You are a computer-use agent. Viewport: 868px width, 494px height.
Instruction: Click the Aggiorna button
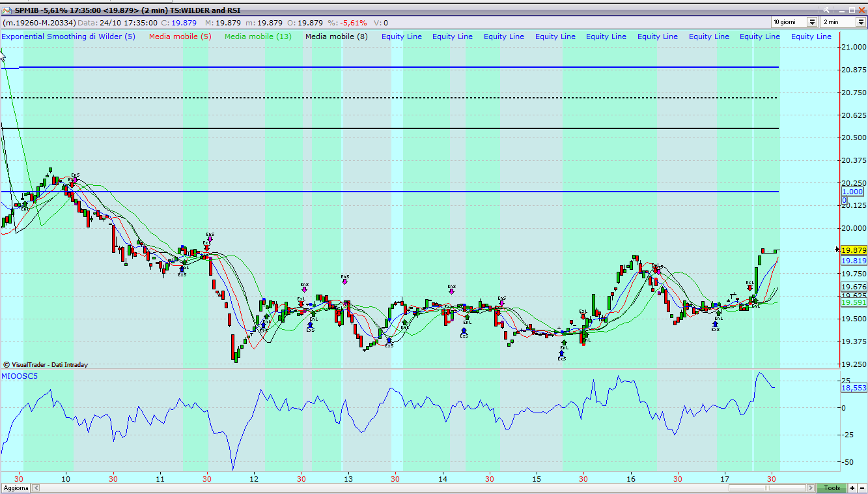click(x=16, y=488)
